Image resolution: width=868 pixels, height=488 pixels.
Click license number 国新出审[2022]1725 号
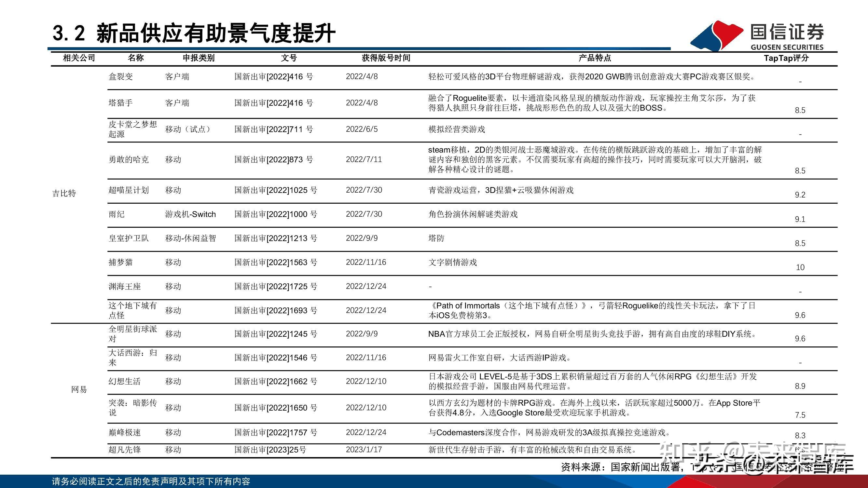276,287
